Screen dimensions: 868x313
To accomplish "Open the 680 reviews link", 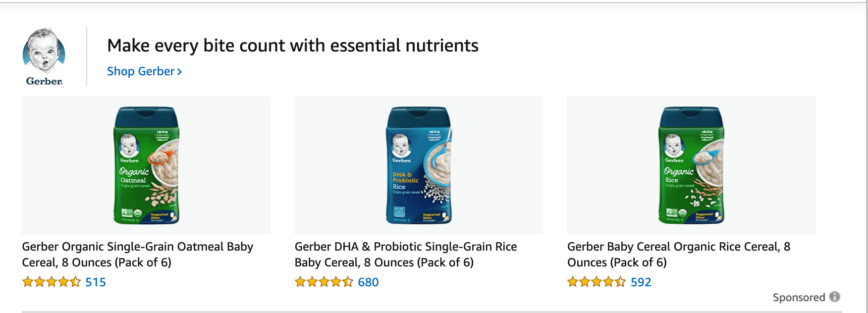I will pyautogui.click(x=368, y=282).
